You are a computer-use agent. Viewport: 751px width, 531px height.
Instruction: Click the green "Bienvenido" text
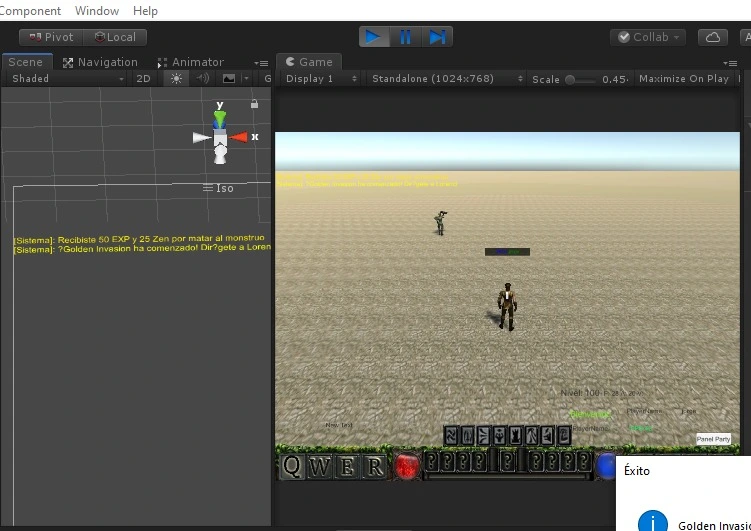pyautogui.click(x=590, y=414)
